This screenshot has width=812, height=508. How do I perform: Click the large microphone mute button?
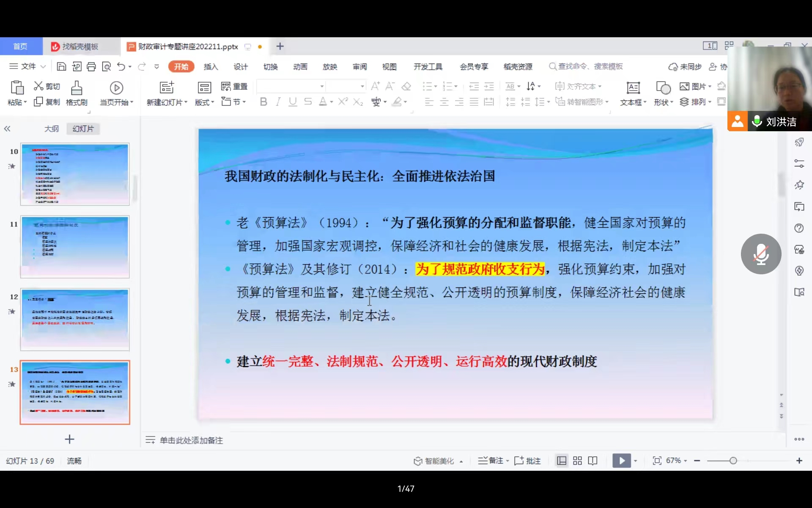pyautogui.click(x=761, y=254)
